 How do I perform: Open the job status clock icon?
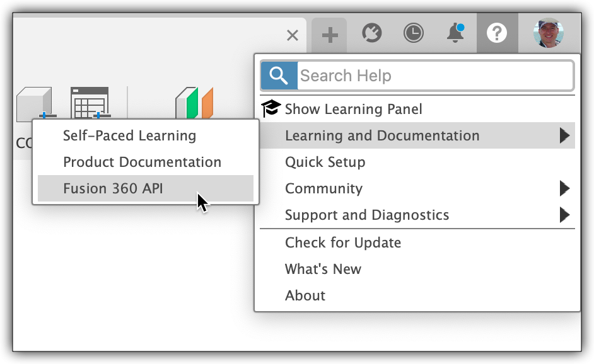click(x=414, y=33)
